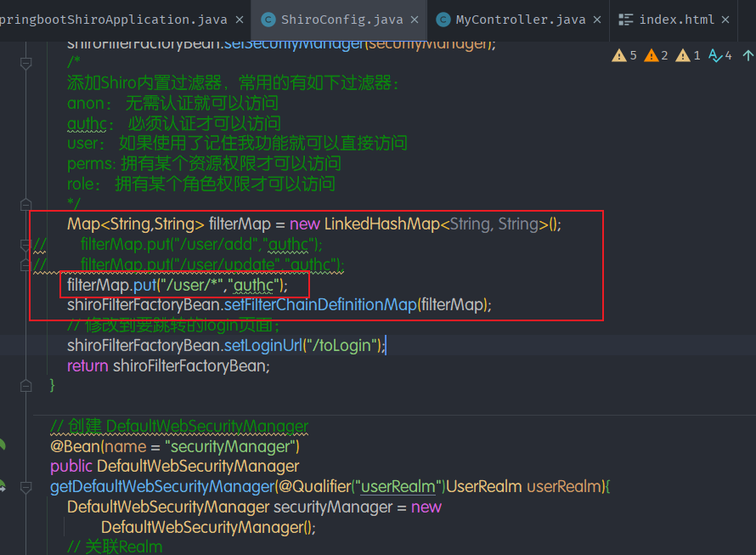The width and height of the screenshot is (756, 555).
Task: Click Spring bean gutter icon beside @Bean annotation
Action: 3,445
